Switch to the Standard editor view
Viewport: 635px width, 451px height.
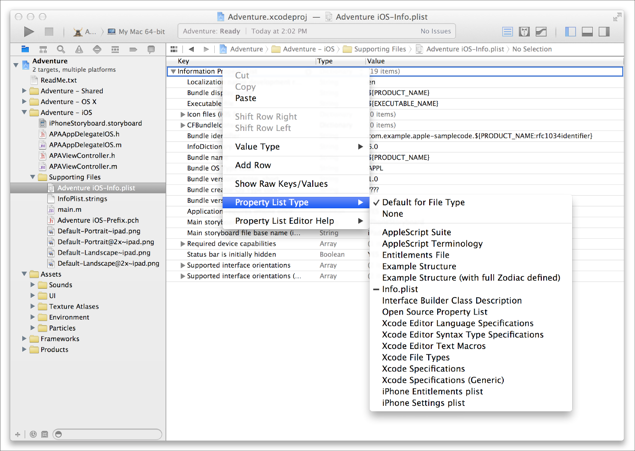pos(507,32)
